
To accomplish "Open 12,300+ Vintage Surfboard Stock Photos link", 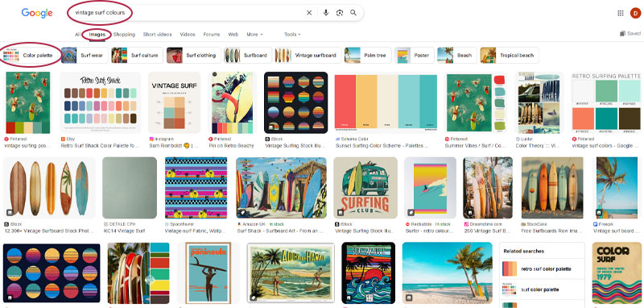I will coord(49,231).
